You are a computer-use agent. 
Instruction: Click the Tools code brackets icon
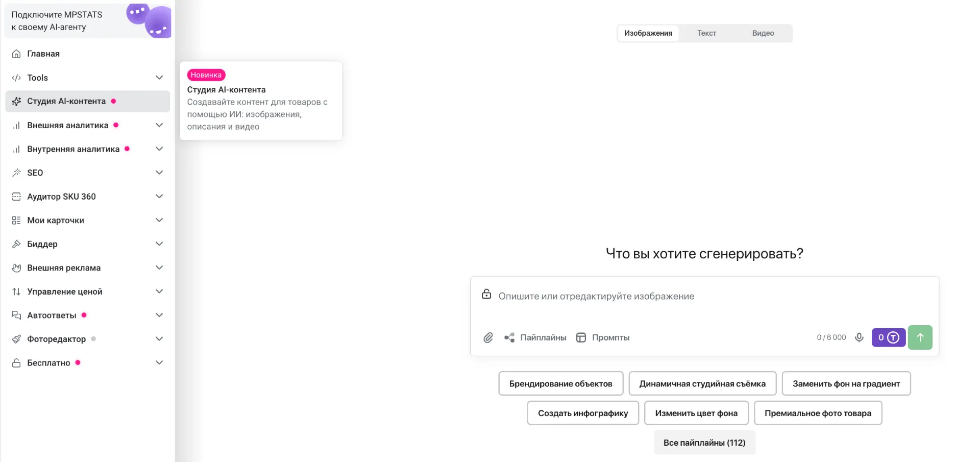(16, 78)
